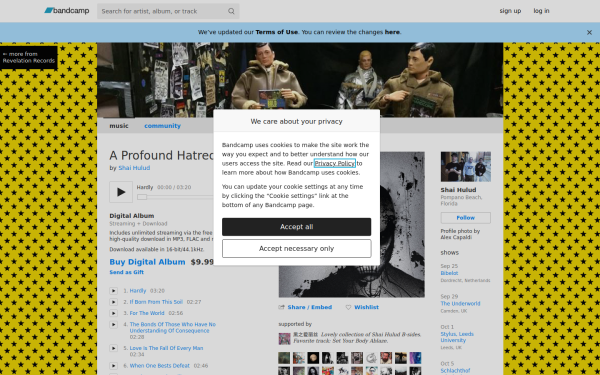
Task: Click the Share / Embed icon link
Action: [305, 307]
